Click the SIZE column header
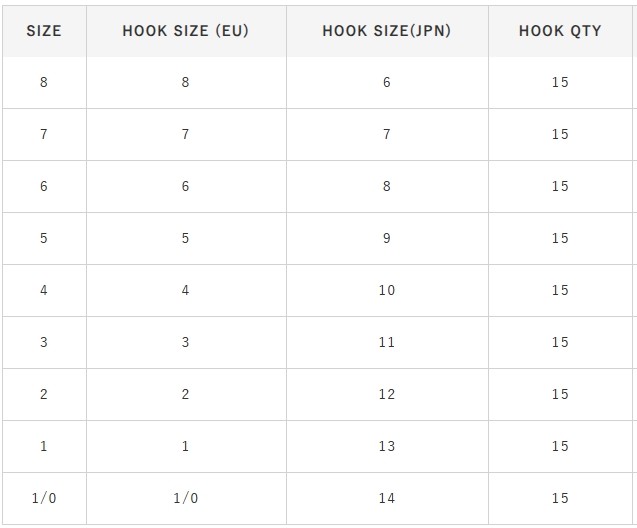 [x=43, y=31]
